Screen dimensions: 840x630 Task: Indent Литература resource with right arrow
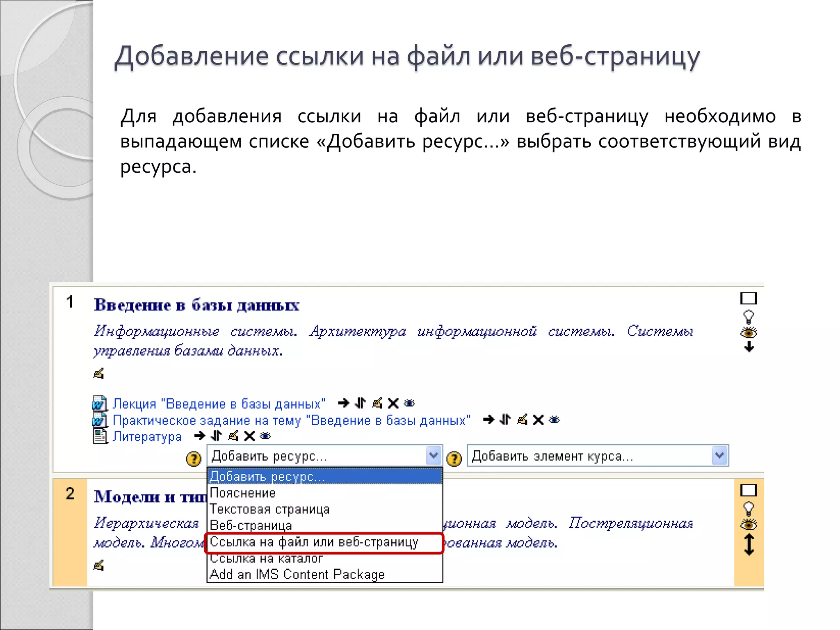click(x=200, y=436)
